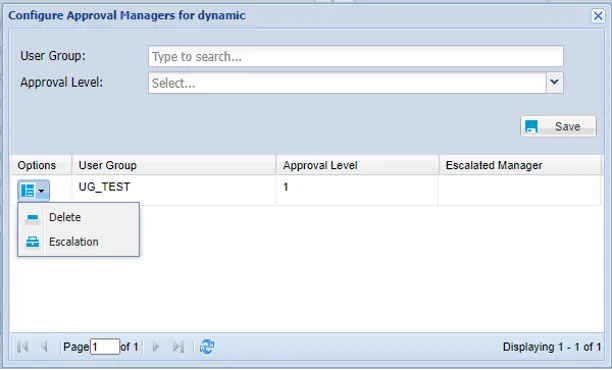Click the Displaying 1 - 1 of 1 status
The image size is (612, 370).
(x=552, y=347)
